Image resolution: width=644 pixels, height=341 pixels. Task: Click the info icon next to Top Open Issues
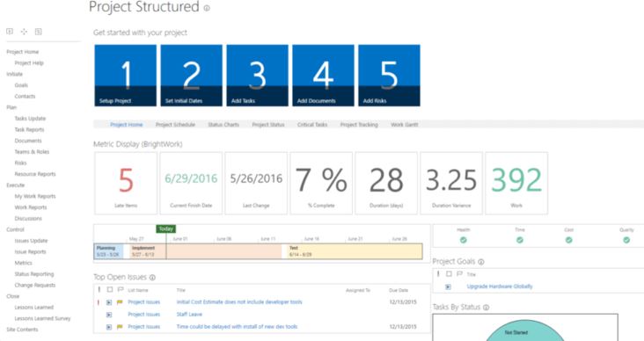pos(152,278)
